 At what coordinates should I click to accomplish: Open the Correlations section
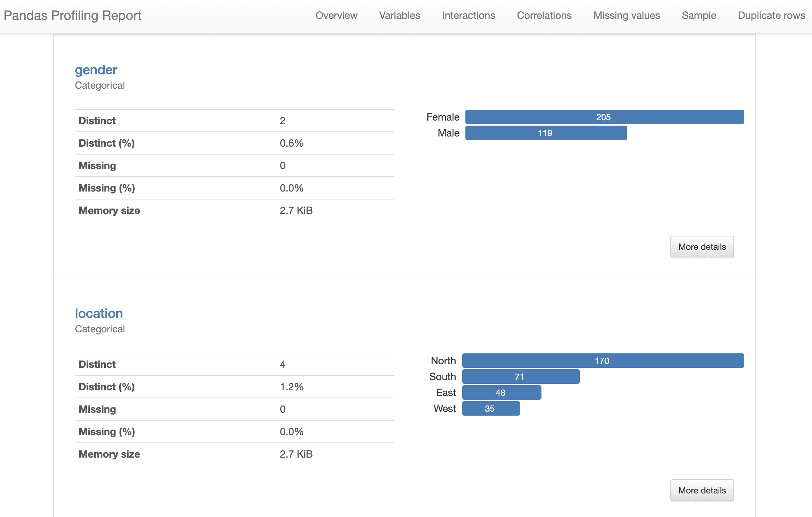[544, 16]
